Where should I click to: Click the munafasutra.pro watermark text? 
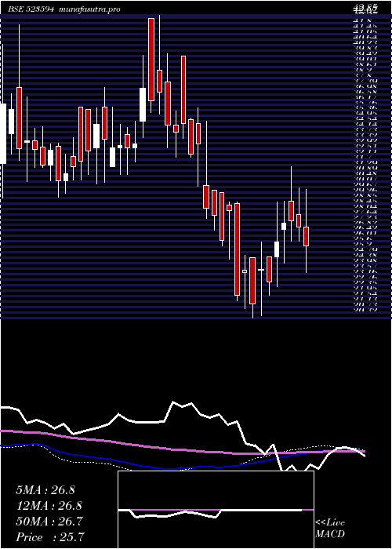[x=90, y=9]
